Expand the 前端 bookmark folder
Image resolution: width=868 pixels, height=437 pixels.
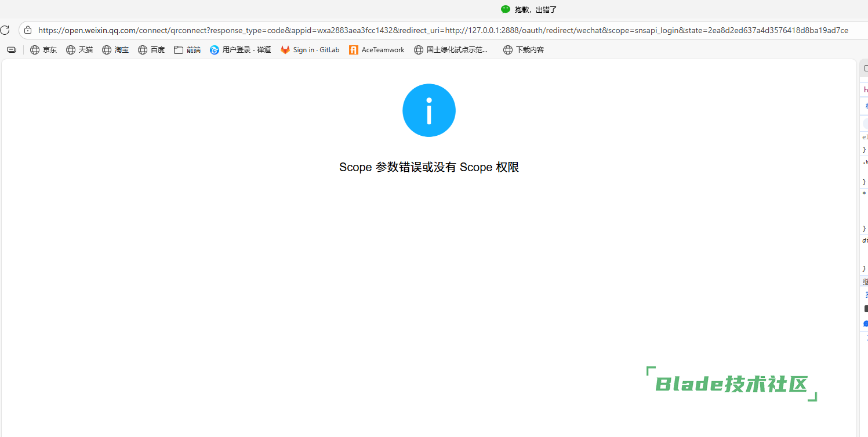pos(187,50)
